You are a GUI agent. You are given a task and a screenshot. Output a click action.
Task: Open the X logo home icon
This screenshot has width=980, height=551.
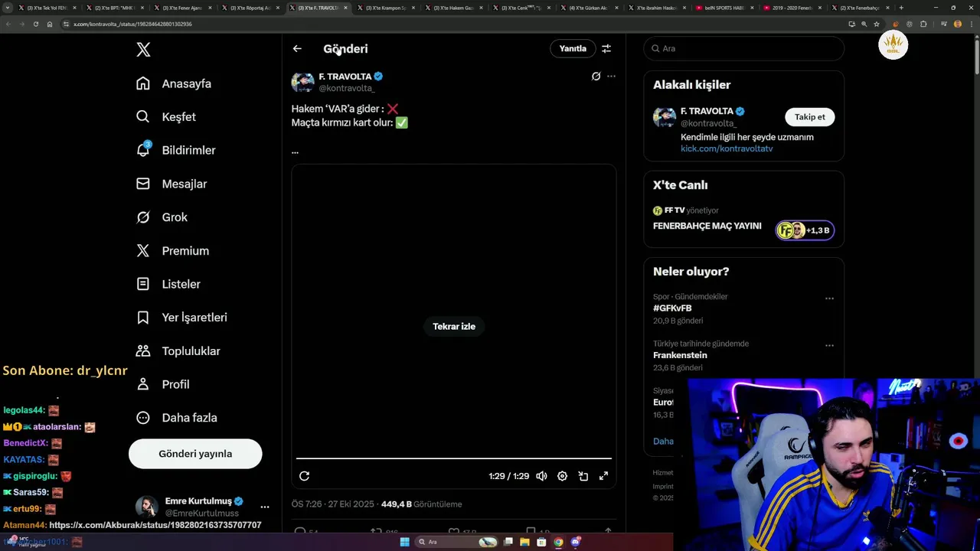click(143, 50)
